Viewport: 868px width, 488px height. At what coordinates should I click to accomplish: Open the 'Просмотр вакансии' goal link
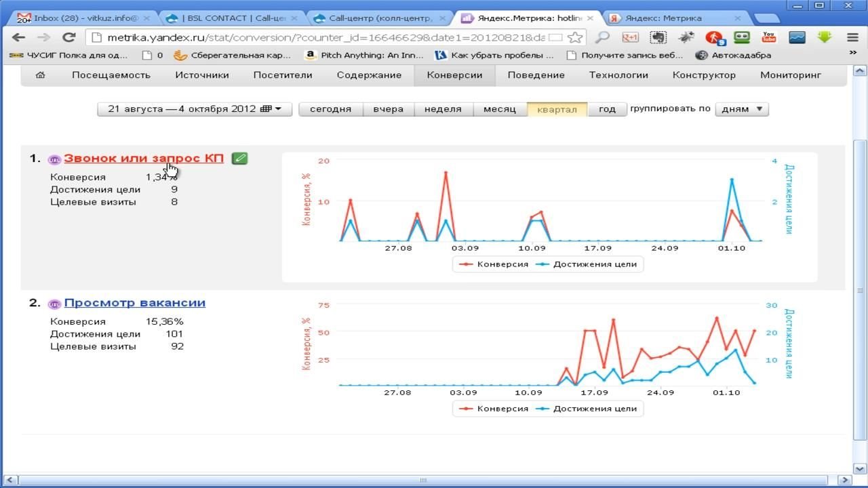click(x=135, y=303)
